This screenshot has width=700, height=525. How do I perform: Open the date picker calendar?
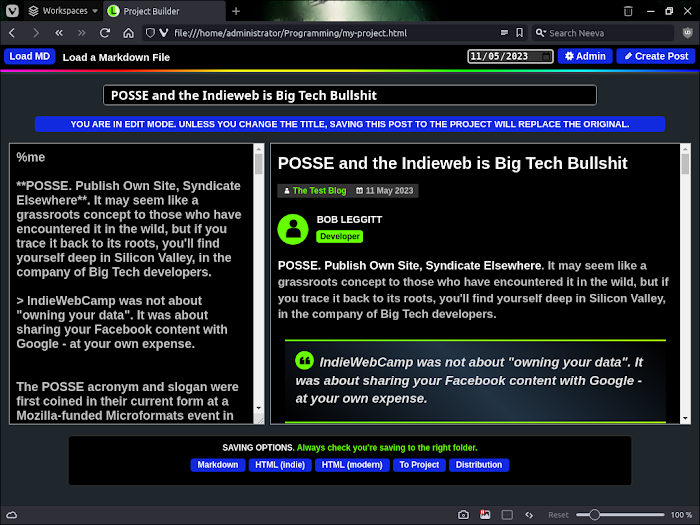pyautogui.click(x=544, y=57)
